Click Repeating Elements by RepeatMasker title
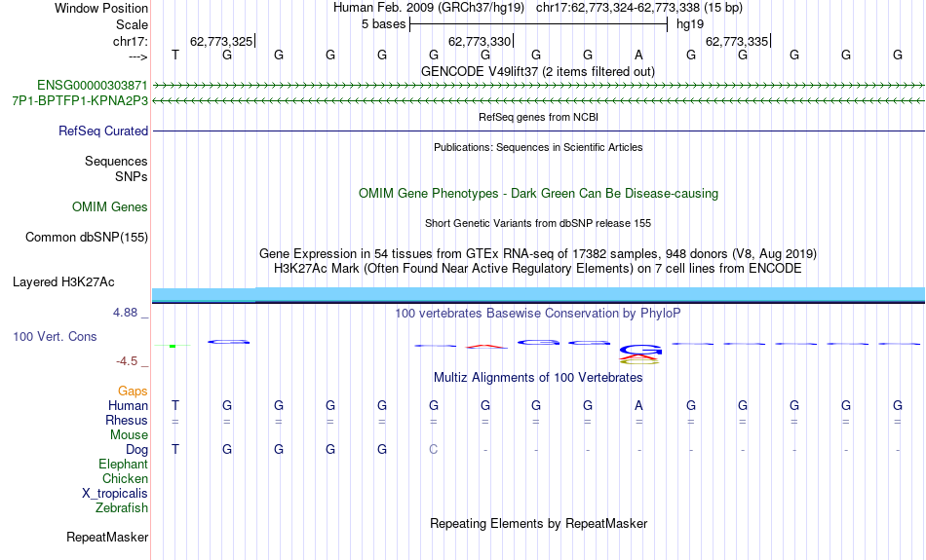Screen dimensions: 926x560 [539, 523]
